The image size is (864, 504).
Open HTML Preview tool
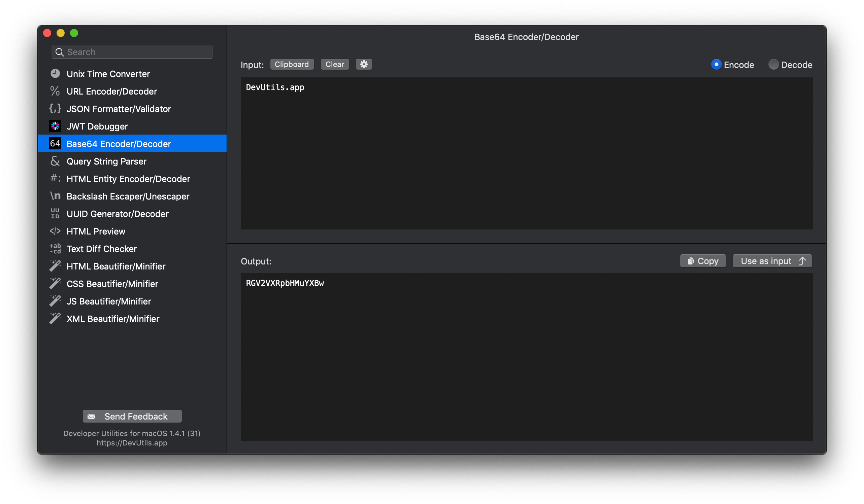[132, 231]
